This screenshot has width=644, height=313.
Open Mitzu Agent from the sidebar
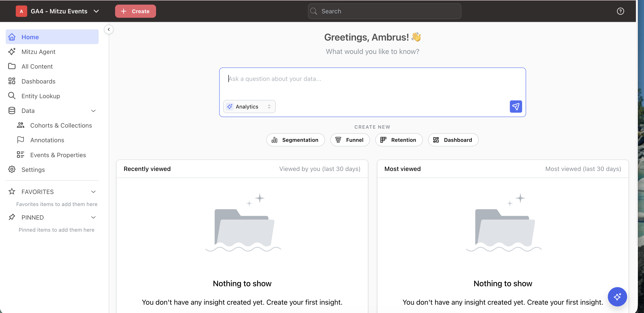click(x=38, y=52)
